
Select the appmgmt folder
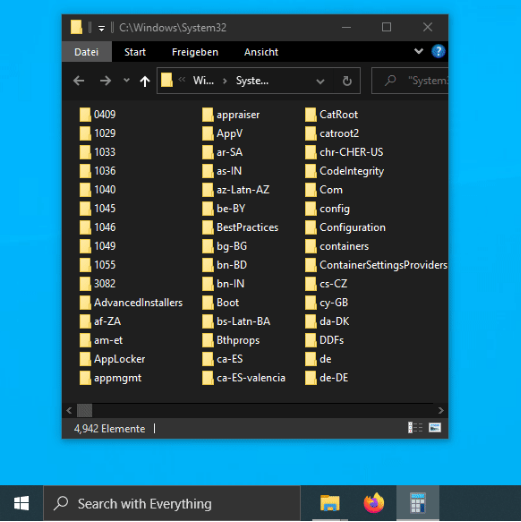coord(110,378)
